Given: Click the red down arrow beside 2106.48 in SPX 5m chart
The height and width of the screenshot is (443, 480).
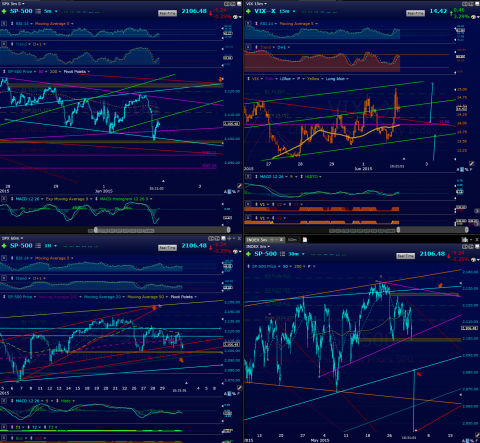Looking at the screenshot, I should click(211, 13).
